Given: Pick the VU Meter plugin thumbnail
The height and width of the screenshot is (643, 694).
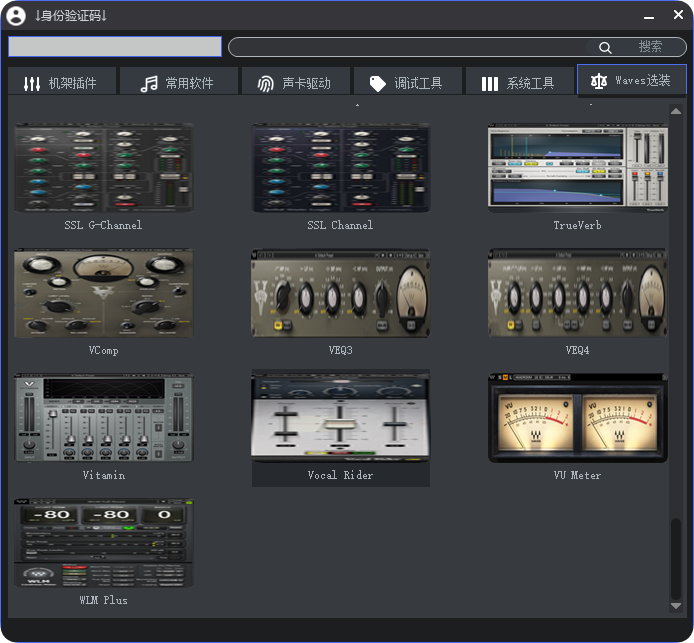Looking at the screenshot, I should [x=578, y=418].
